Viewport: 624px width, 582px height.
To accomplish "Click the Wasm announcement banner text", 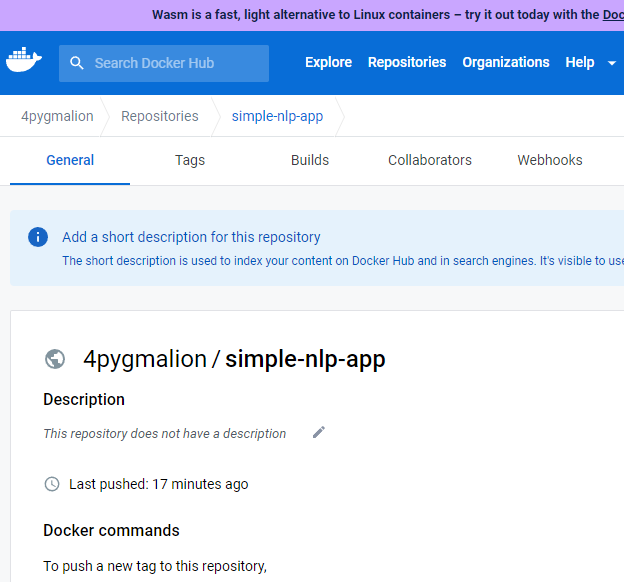I will pos(388,15).
